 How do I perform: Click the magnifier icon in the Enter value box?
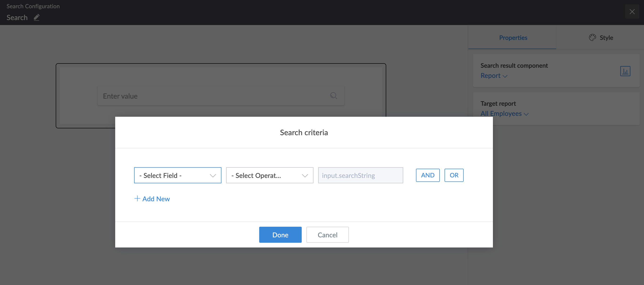[334, 96]
